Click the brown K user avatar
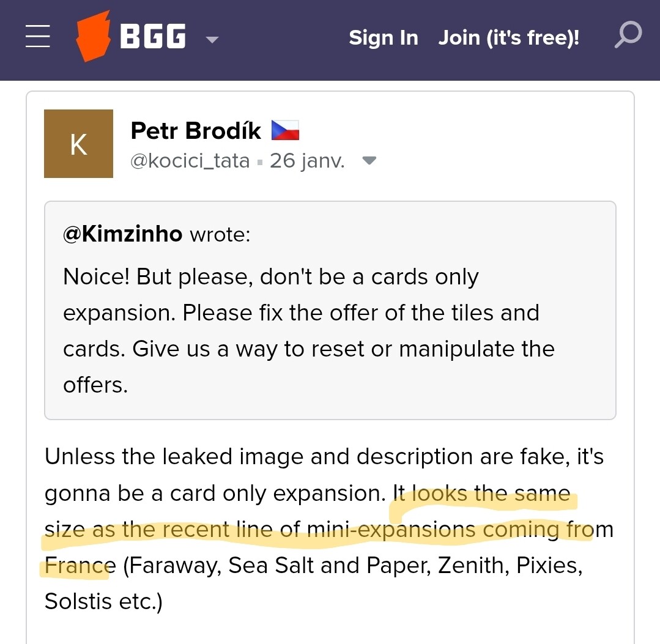This screenshot has width=660, height=644. coord(78,144)
